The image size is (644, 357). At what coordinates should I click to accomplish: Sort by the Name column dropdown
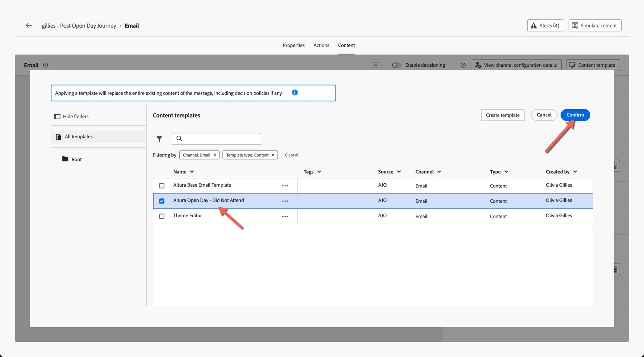(x=192, y=172)
